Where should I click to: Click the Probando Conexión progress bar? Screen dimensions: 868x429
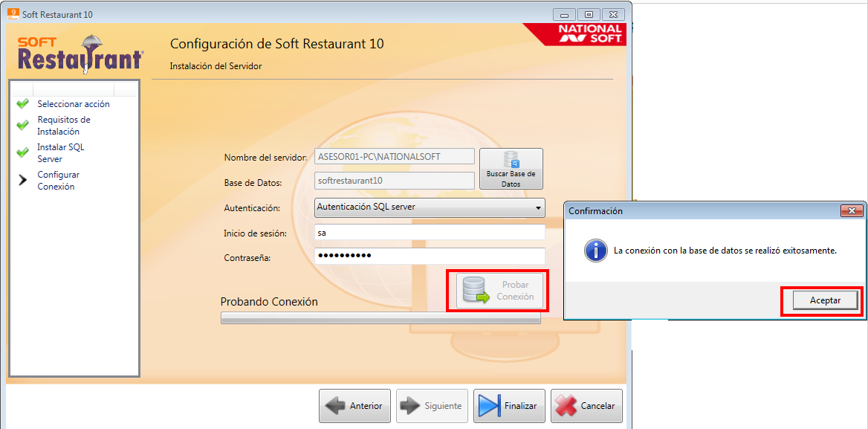click(380, 317)
